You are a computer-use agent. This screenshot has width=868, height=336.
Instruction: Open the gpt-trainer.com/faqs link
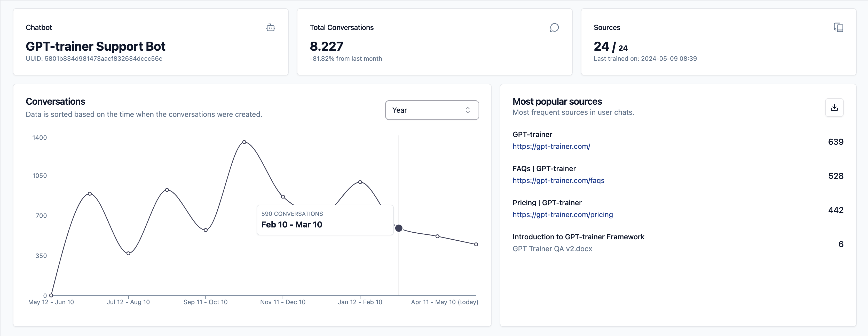click(558, 180)
